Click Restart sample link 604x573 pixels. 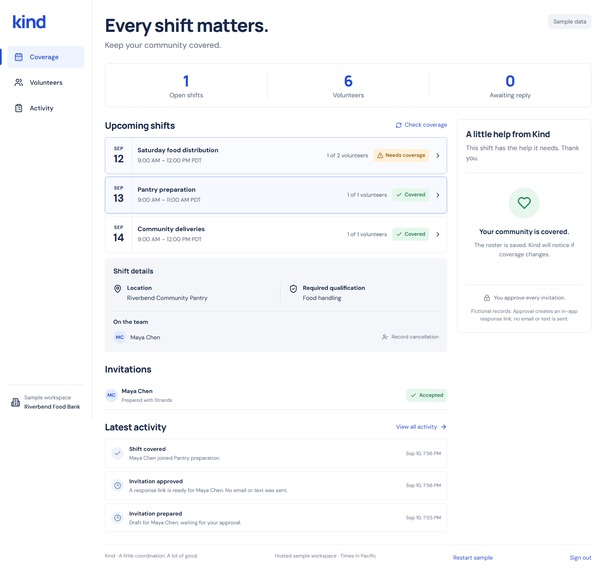point(473,558)
